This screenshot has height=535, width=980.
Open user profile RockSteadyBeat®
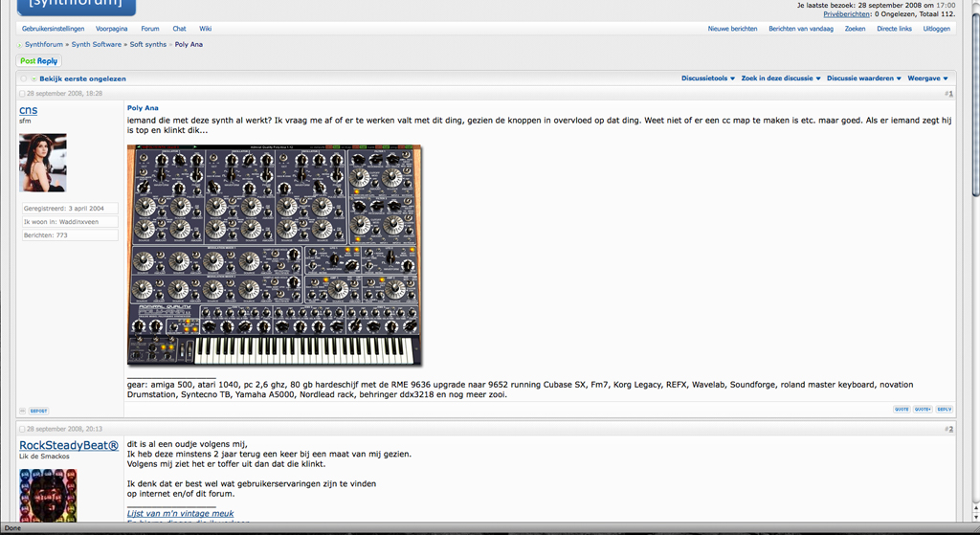[x=69, y=446]
